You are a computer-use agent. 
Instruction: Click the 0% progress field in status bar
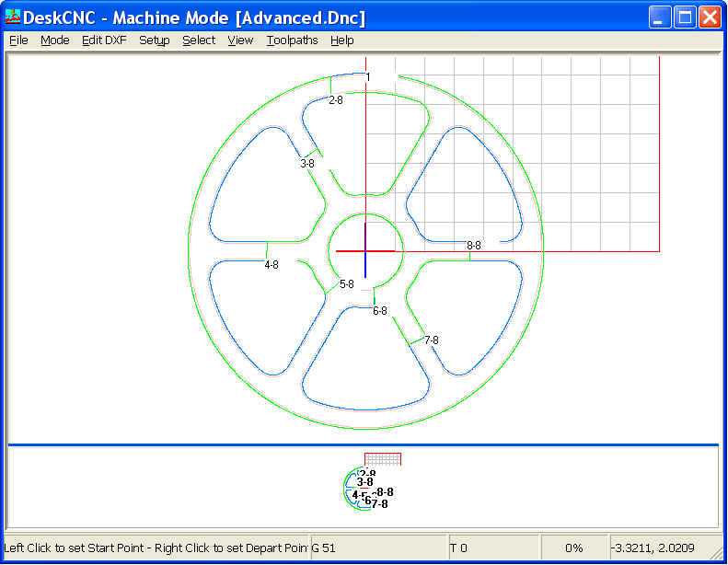click(573, 548)
